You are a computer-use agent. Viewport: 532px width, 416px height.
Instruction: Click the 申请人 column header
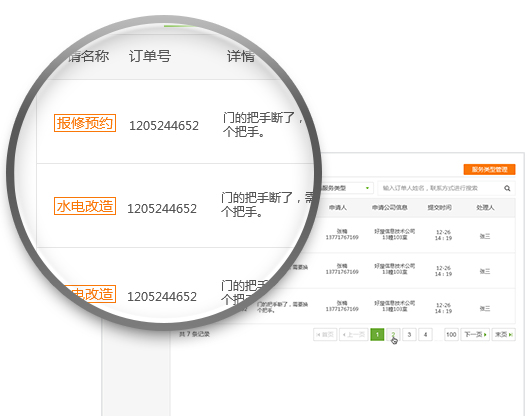[x=338, y=207]
